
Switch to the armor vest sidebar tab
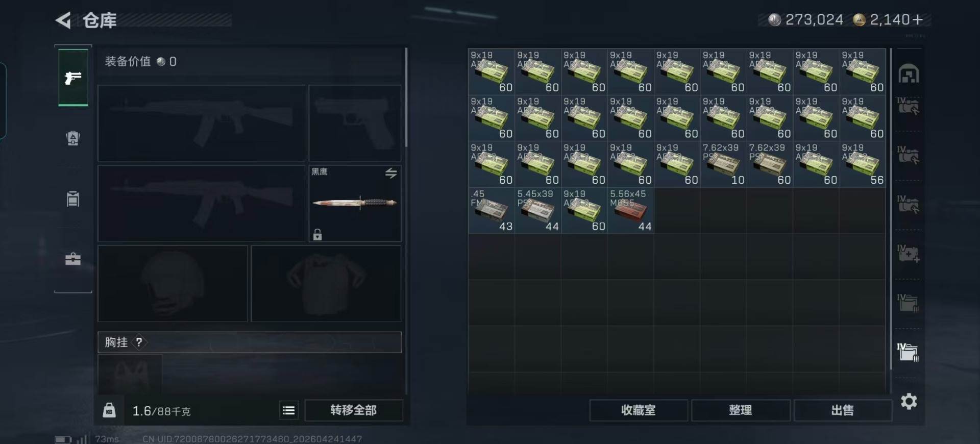click(73, 138)
